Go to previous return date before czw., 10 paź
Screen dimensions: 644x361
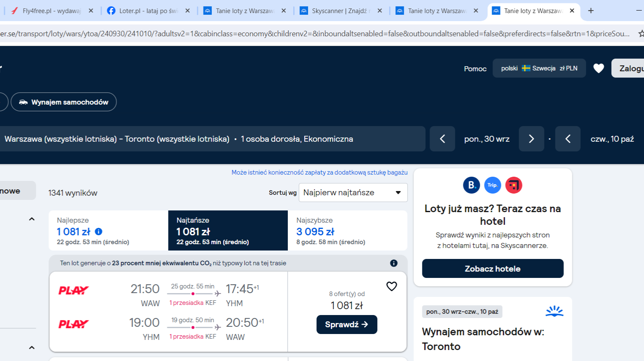(568, 139)
